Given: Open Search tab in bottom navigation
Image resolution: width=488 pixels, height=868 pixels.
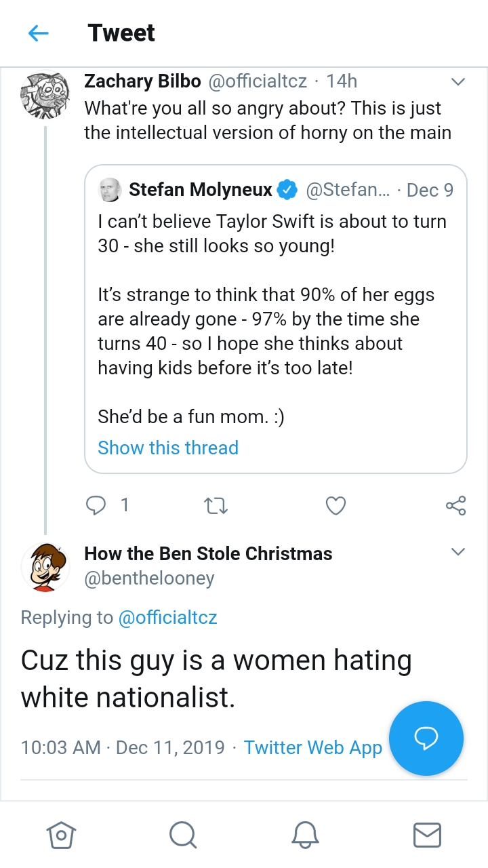Looking at the screenshot, I should pos(183,834).
